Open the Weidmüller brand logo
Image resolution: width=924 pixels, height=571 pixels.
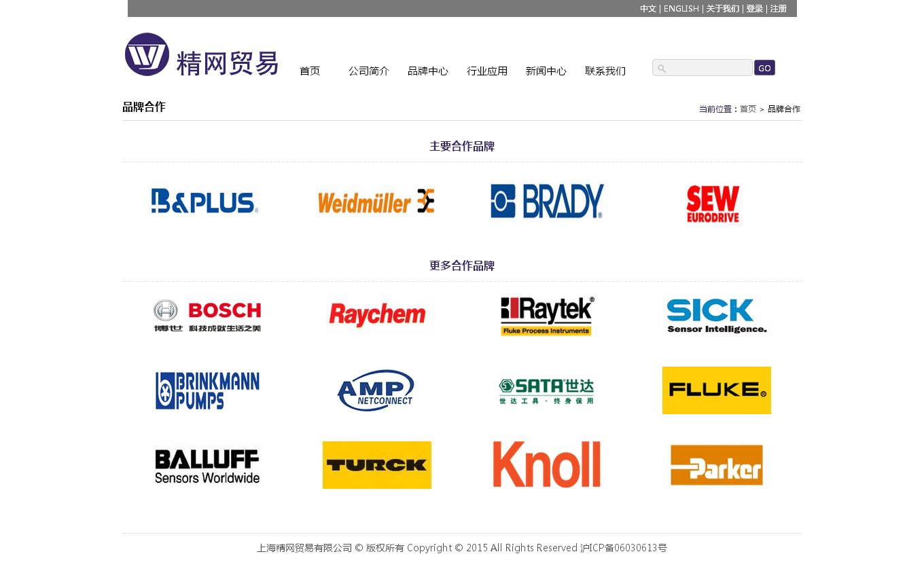[376, 201]
